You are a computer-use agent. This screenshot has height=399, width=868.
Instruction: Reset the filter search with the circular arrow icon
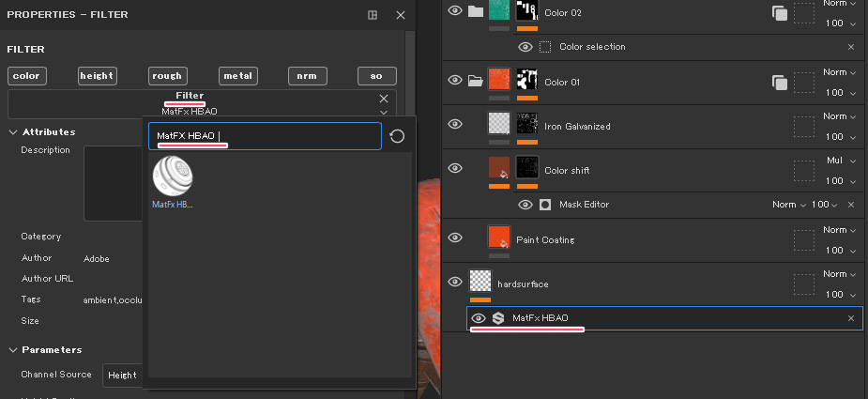[x=397, y=137]
